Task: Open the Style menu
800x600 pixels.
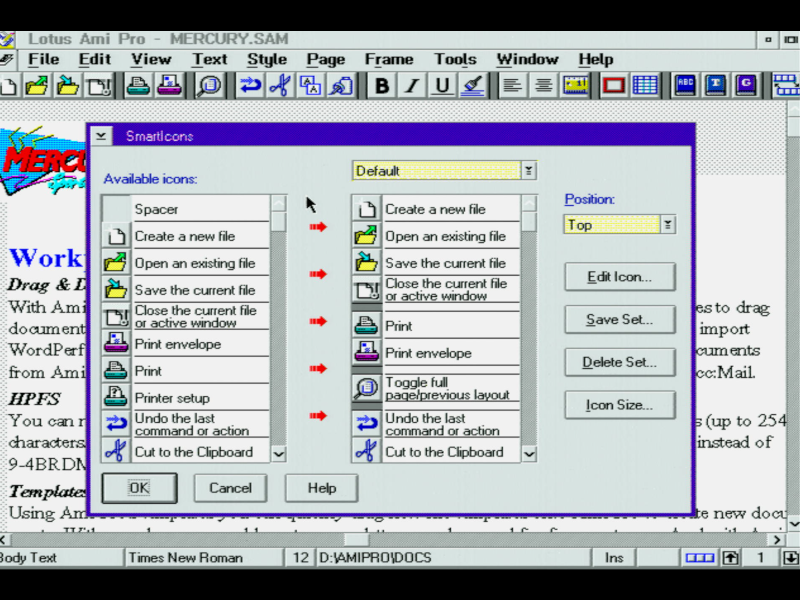Action: pos(267,59)
